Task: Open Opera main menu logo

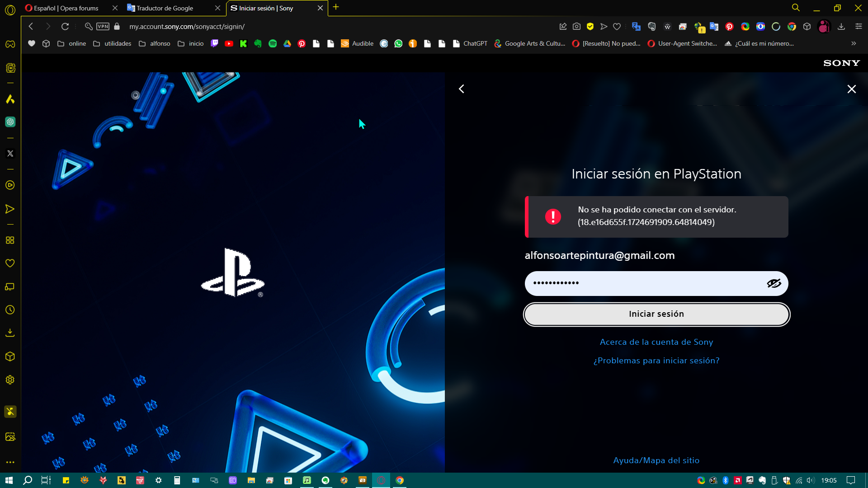Action: point(10,9)
